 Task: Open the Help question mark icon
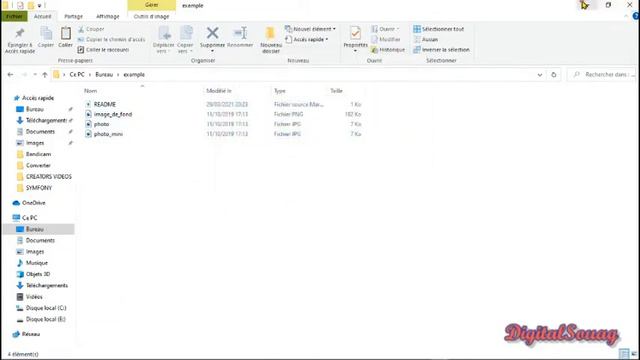pyautogui.click(x=636, y=16)
